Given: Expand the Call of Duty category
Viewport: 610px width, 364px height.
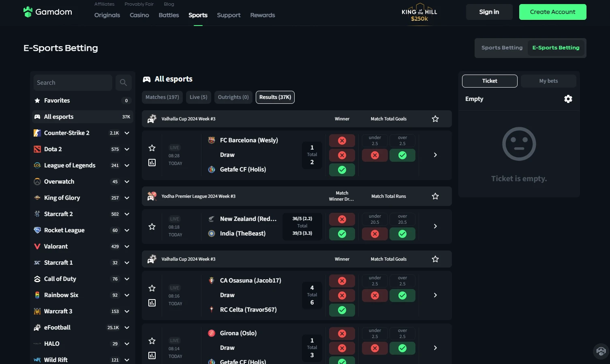Looking at the screenshot, I should (127, 279).
